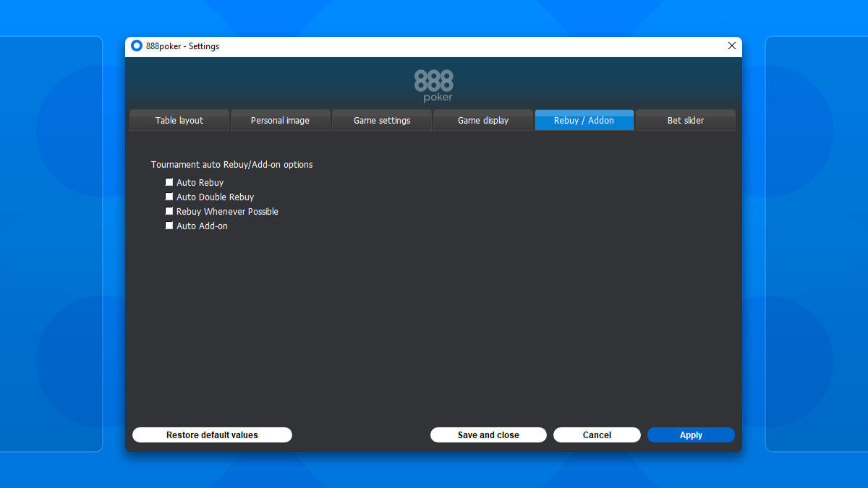Check the Auto Double Rebuy box

point(169,197)
